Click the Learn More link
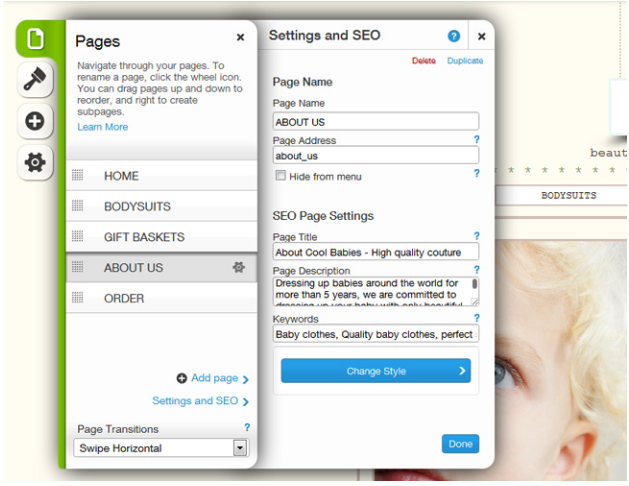Screen dimensions: 629x486 click(103, 127)
